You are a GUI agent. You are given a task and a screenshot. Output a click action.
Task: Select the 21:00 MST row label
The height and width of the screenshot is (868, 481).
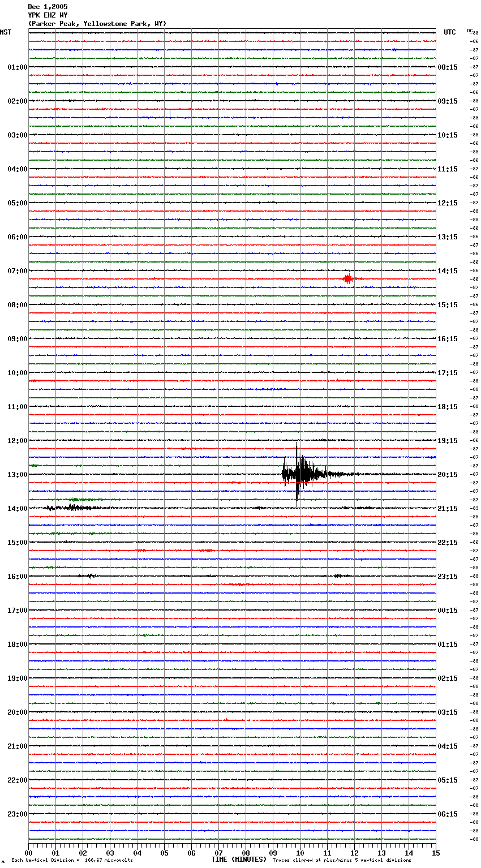pos(17,746)
